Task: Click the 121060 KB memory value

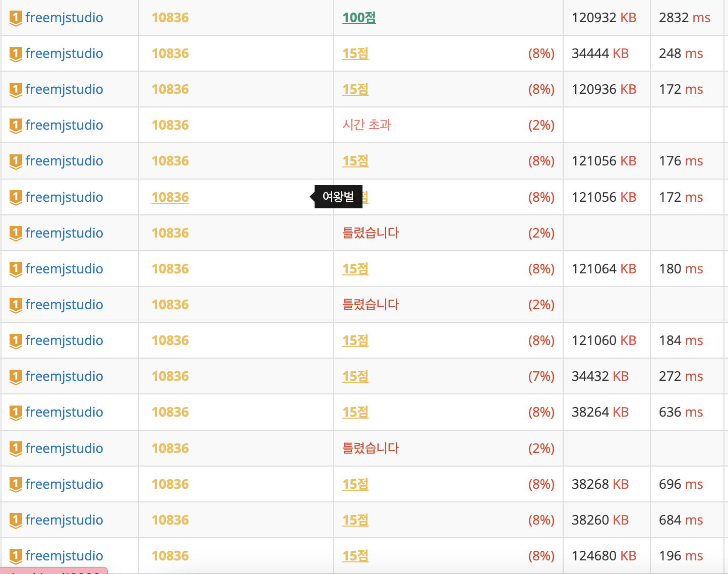Action: 604,340
